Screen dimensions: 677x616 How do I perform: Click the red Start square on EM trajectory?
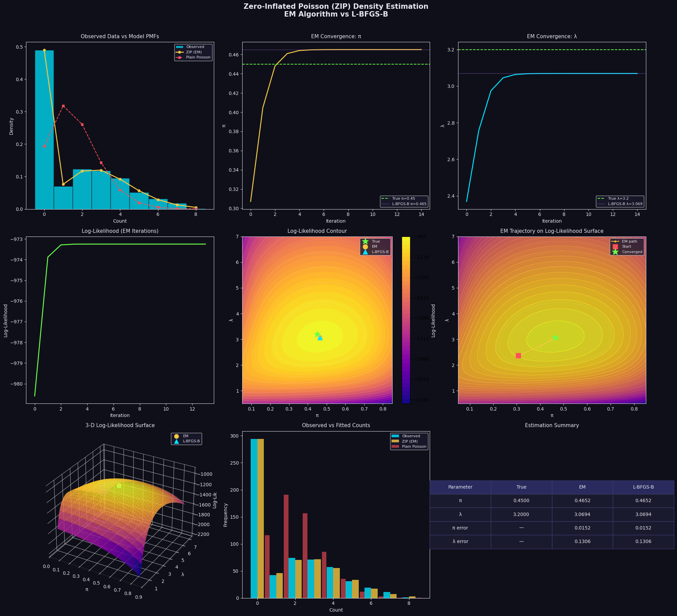coord(518,355)
